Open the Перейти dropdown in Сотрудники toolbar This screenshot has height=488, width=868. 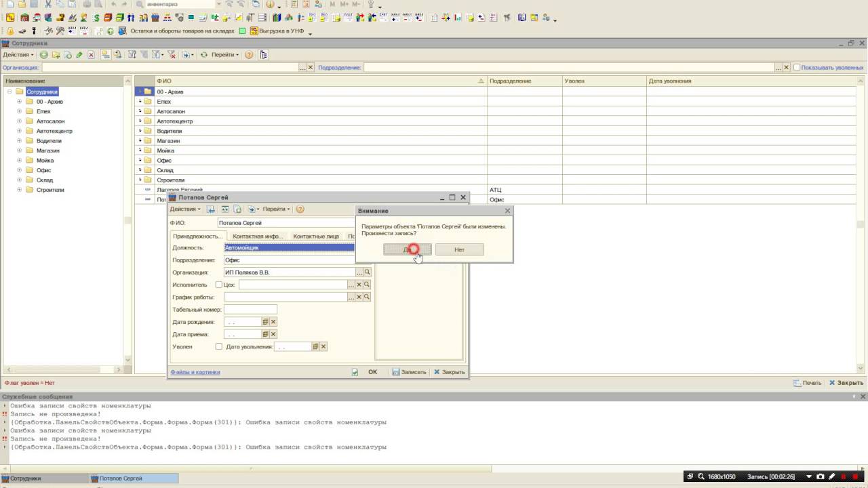click(225, 55)
